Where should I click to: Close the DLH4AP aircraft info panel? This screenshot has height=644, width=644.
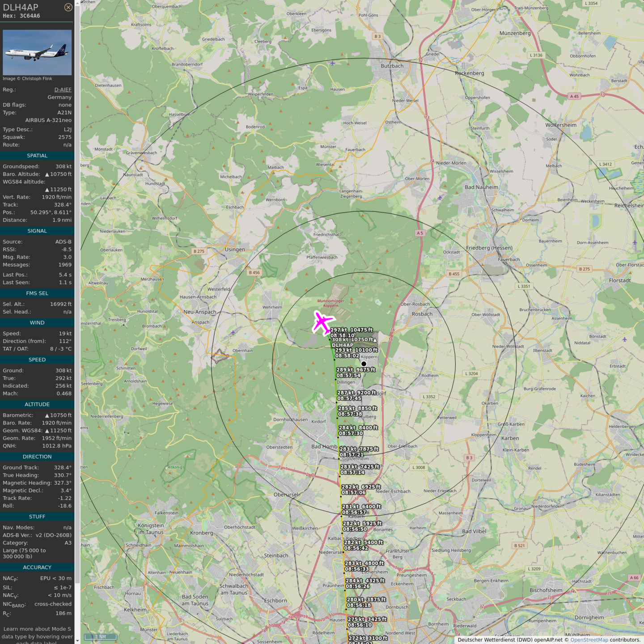coord(68,7)
